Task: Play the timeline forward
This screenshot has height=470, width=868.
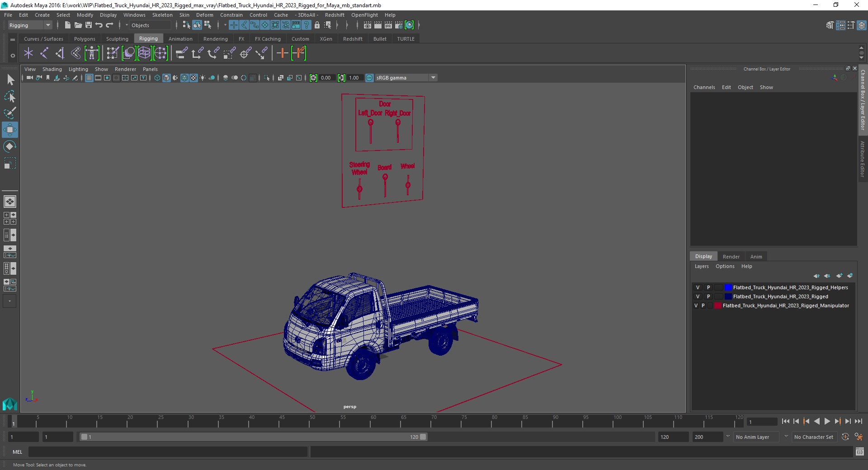Action: point(827,421)
